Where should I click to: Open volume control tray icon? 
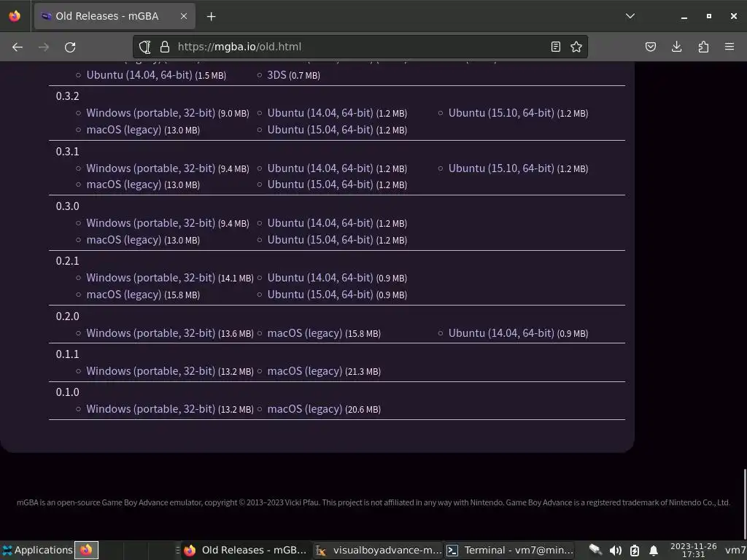(616, 551)
